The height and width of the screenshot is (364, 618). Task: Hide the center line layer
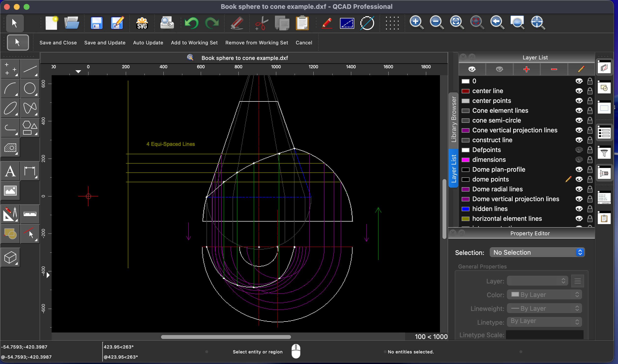579,91
